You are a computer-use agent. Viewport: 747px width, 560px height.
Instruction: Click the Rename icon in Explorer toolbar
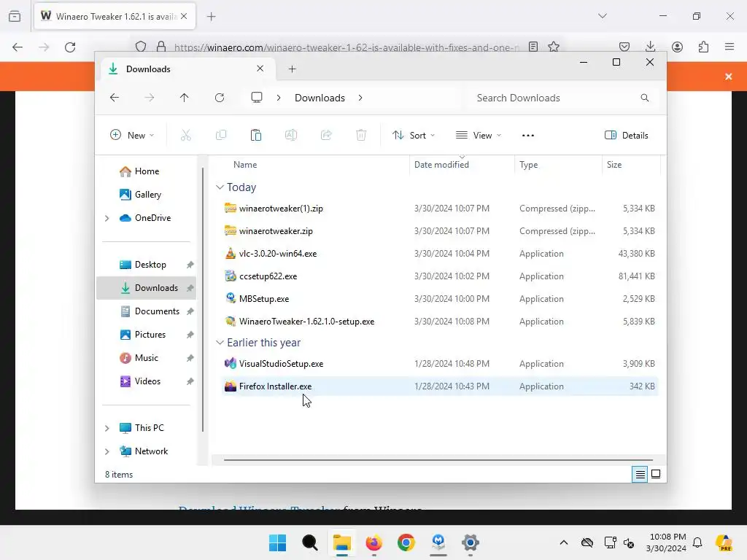[x=291, y=135]
